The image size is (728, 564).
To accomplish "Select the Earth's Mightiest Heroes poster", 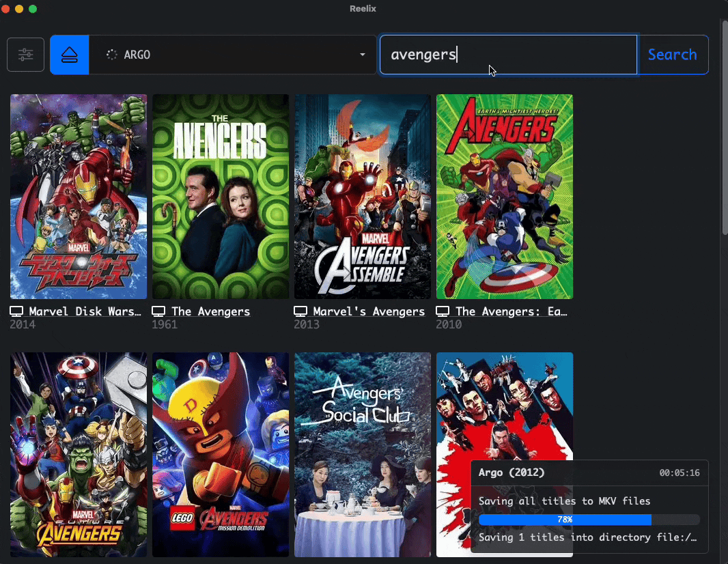I will pos(505,197).
